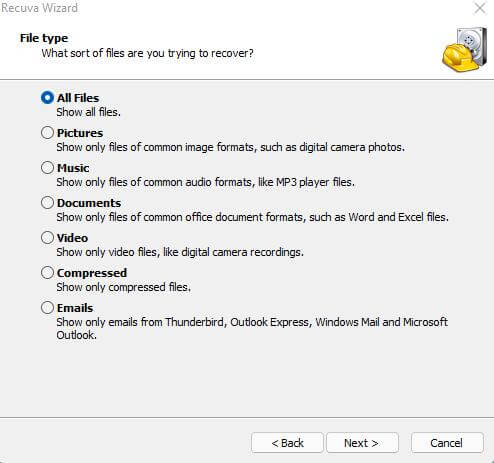494x463 pixels.
Task: Click the Recuva hard hat drive icon
Action: [464, 50]
